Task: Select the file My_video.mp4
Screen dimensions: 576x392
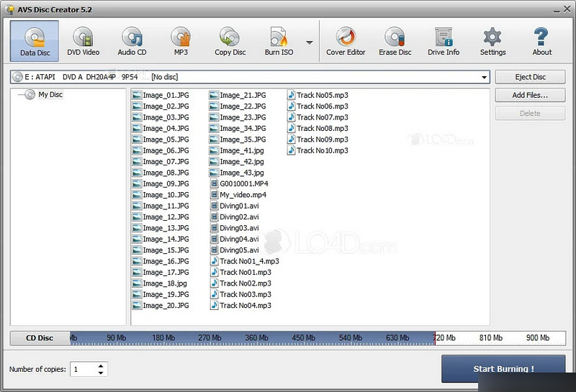Action: 243,195
